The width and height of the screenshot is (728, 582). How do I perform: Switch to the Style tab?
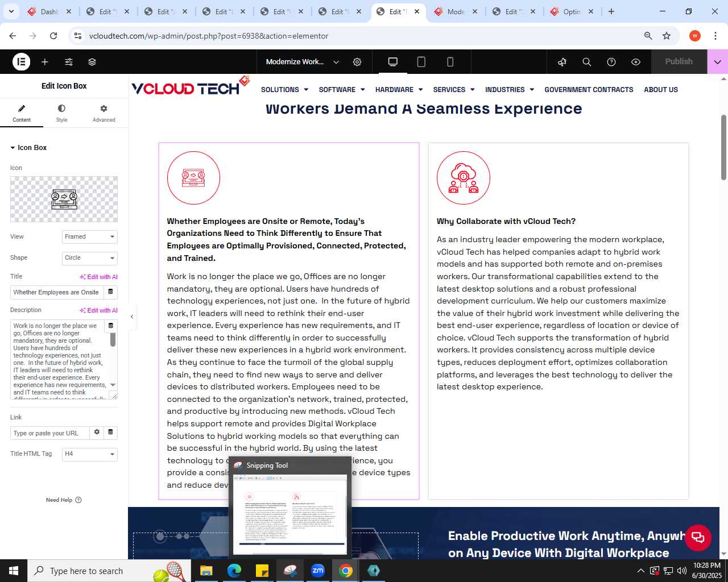[61, 113]
